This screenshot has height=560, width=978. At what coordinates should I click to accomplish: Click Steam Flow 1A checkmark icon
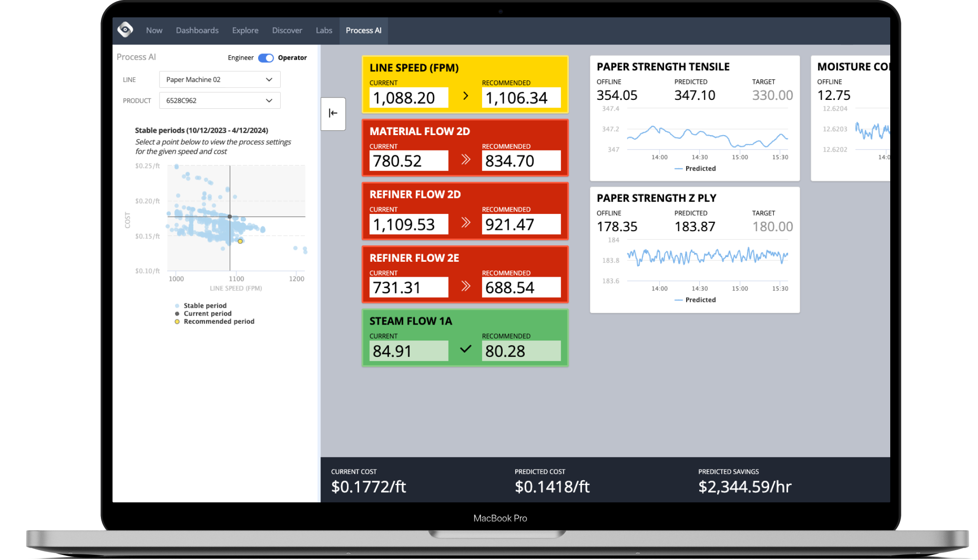[x=466, y=349]
